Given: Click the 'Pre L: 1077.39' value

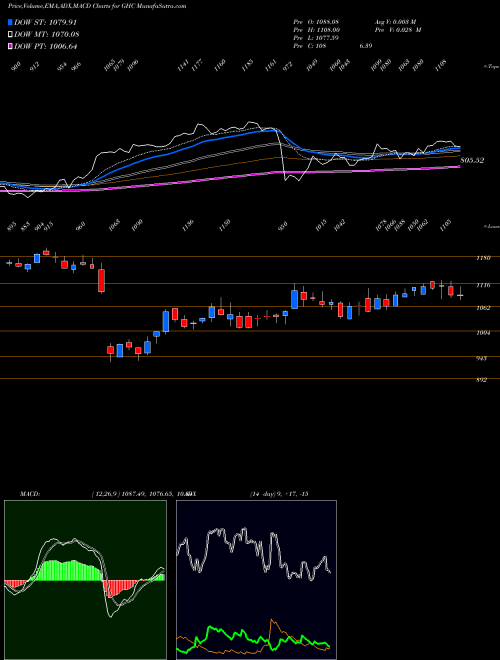Looking at the screenshot, I should 316,37.
